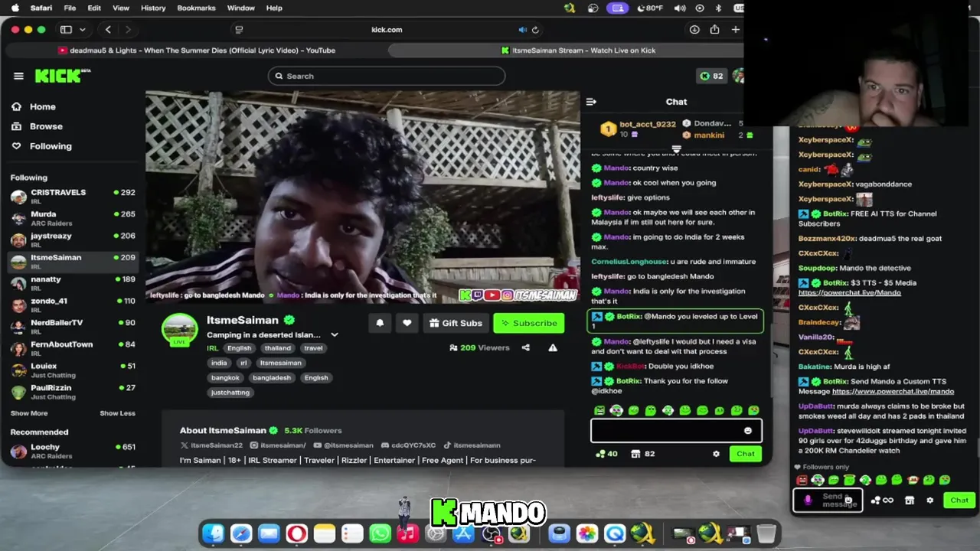Click the Kick search field
This screenshot has height=551, width=980.
tap(387, 76)
